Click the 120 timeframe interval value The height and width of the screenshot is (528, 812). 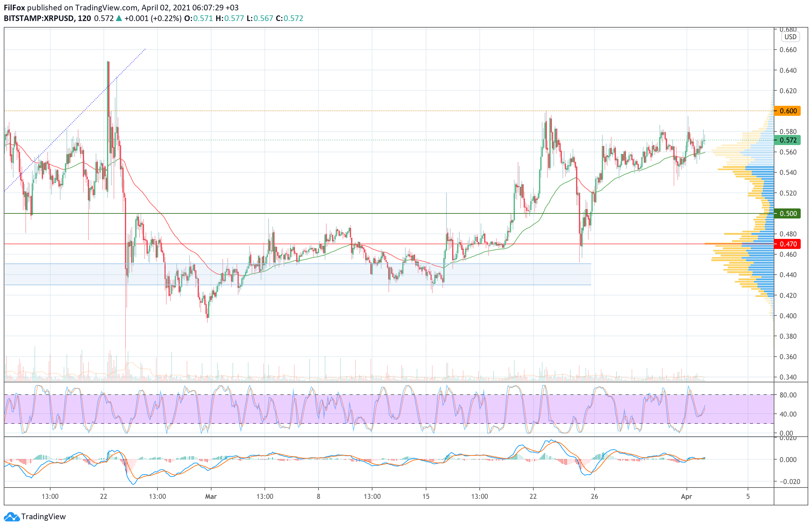click(x=84, y=19)
